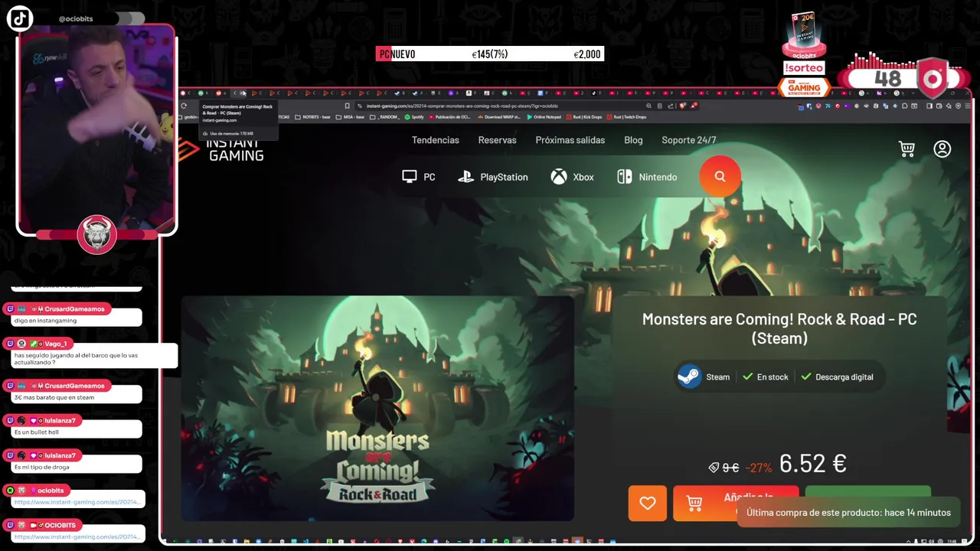Screen dimensions: 980x551
Task: Click 'Descarga digital' label
Action: tap(837, 377)
